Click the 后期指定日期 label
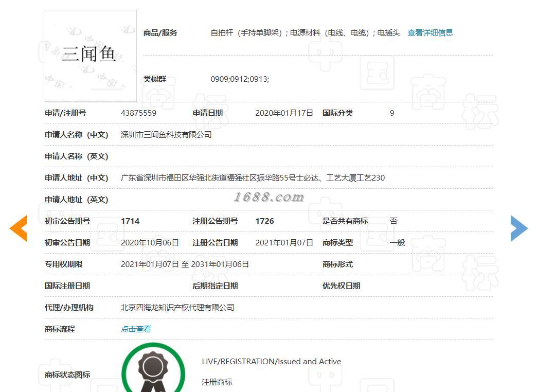The image size is (537, 392). coord(215,286)
